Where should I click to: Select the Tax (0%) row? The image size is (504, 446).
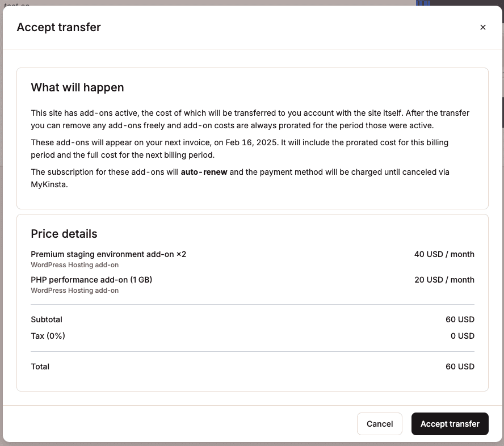(48, 336)
